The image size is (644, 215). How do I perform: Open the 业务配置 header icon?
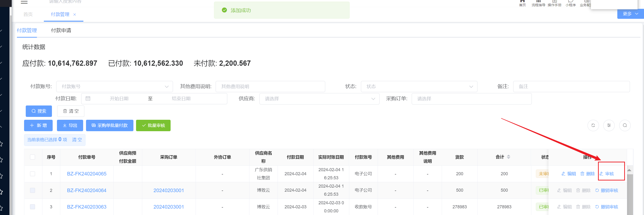(x=585, y=3)
